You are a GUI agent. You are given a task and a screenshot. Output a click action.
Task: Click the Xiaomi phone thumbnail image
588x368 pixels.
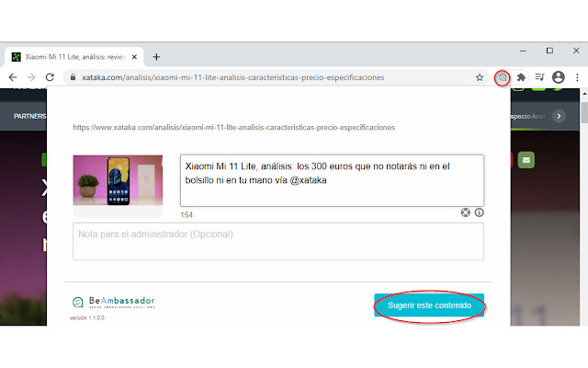click(x=118, y=180)
